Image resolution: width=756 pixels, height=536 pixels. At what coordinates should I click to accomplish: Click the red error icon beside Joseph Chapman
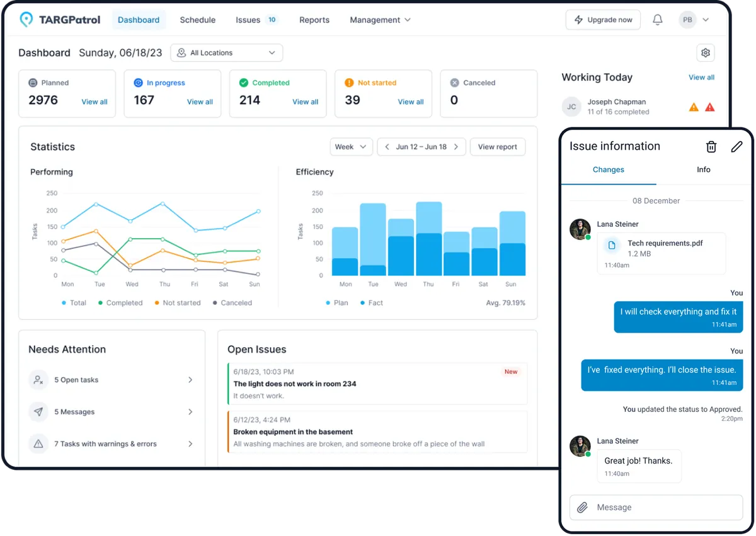pyautogui.click(x=710, y=106)
